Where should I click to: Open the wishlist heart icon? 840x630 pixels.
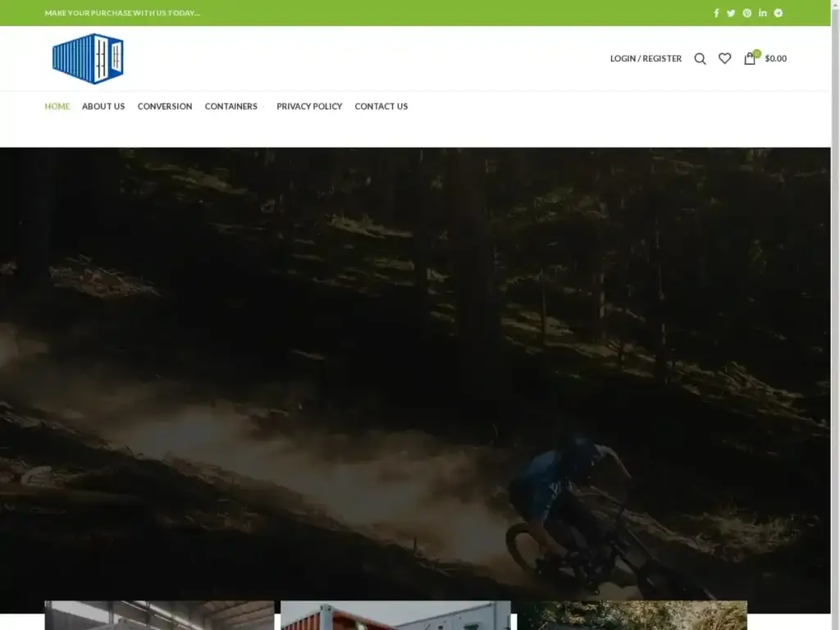click(x=724, y=58)
